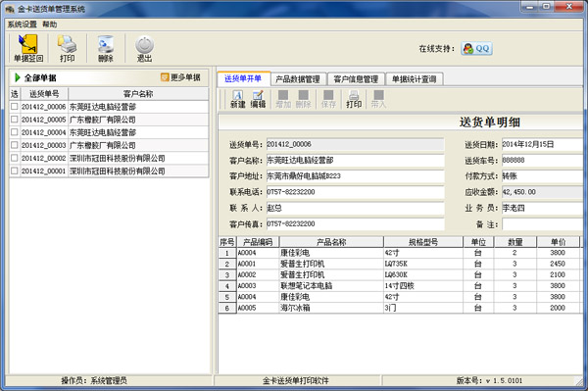Check the box for order 201412_00005

tap(15, 120)
